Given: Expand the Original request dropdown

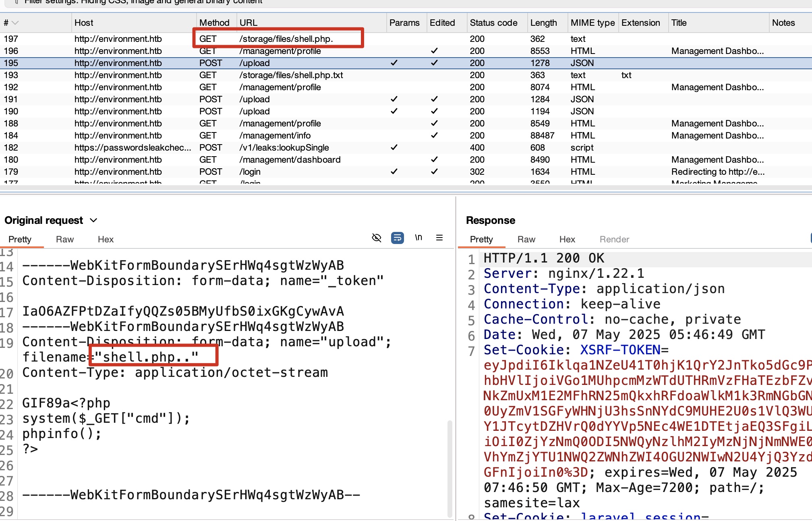Looking at the screenshot, I should (x=93, y=220).
